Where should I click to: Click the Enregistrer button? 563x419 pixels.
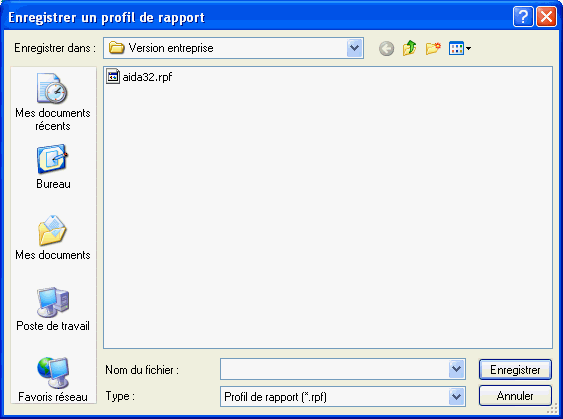[515, 369]
